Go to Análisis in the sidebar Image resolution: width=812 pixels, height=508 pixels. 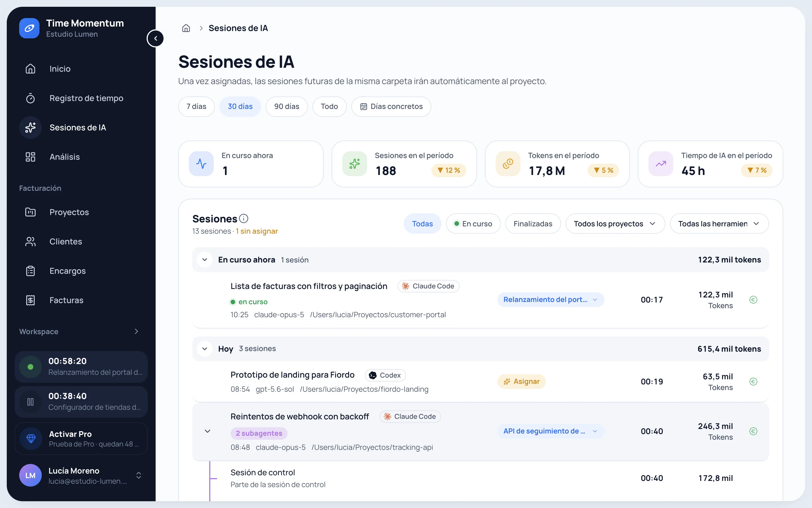pyautogui.click(x=81, y=157)
